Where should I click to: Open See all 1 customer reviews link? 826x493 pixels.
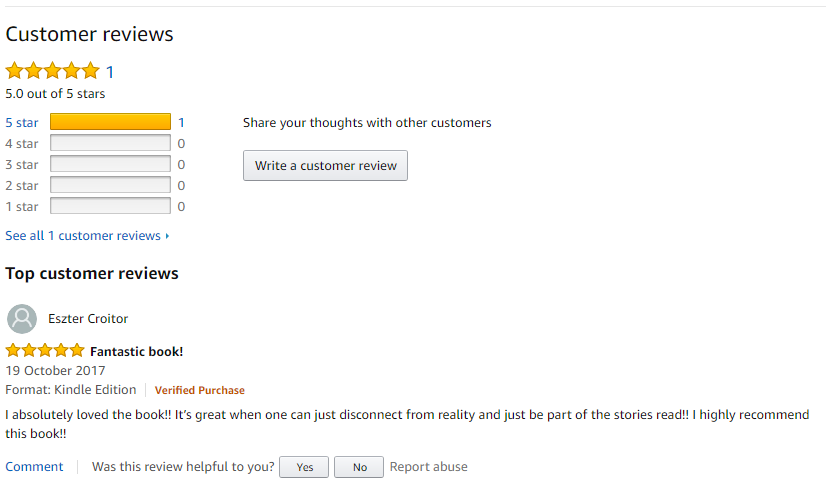click(83, 236)
